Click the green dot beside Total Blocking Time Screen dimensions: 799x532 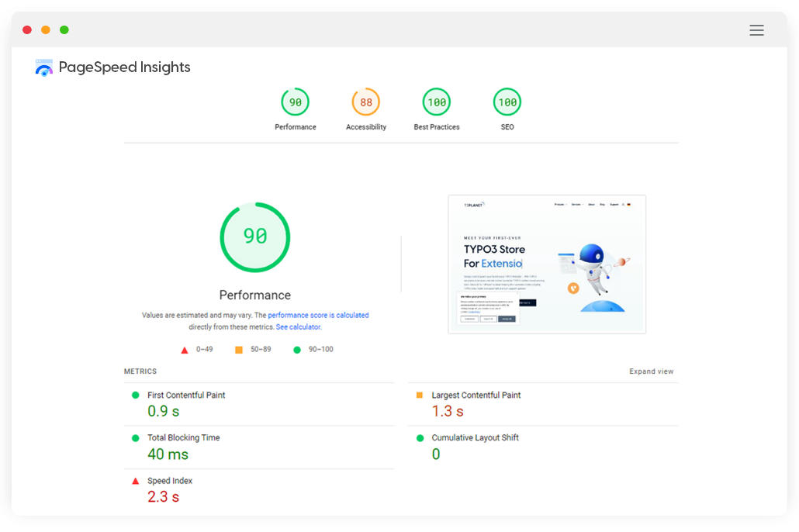(136, 437)
